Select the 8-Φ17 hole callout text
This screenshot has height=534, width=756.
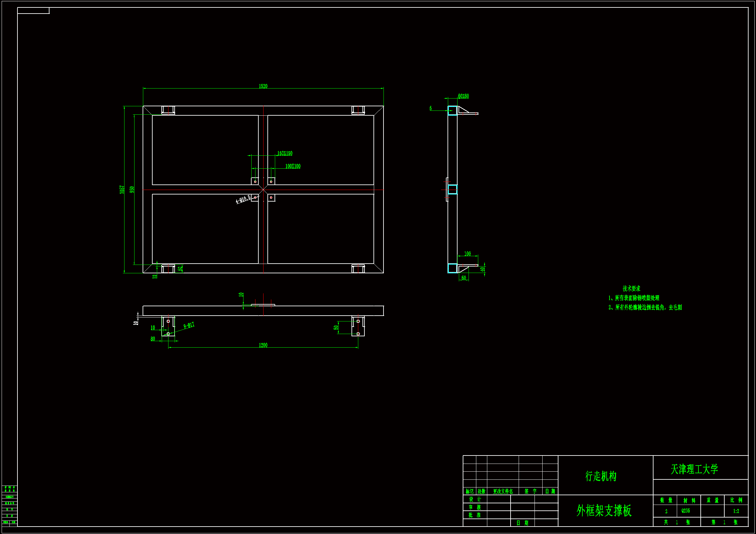[x=189, y=325]
